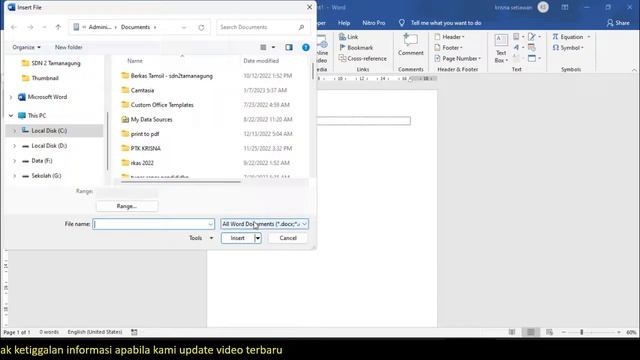Image resolution: width=640 pixels, height=360 pixels.
Task: Switch to Web Layout view icon
Action: pyautogui.click(x=549, y=332)
